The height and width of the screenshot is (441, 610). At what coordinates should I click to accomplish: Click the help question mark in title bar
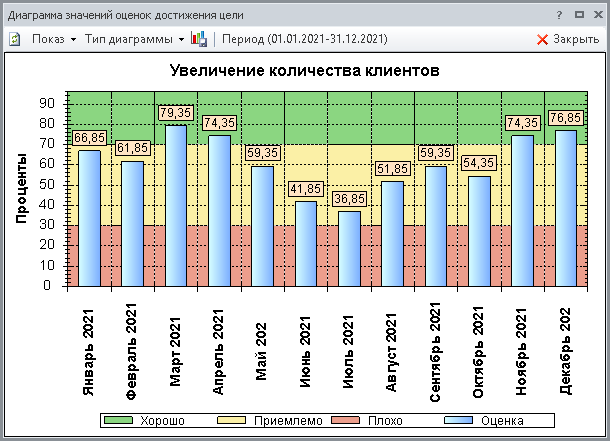pos(558,15)
